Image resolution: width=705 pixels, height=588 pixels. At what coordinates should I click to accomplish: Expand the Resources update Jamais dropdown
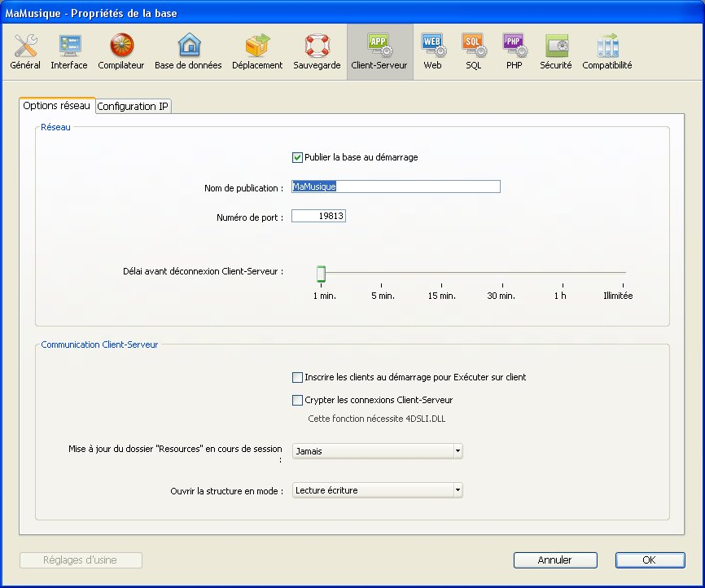point(377,450)
